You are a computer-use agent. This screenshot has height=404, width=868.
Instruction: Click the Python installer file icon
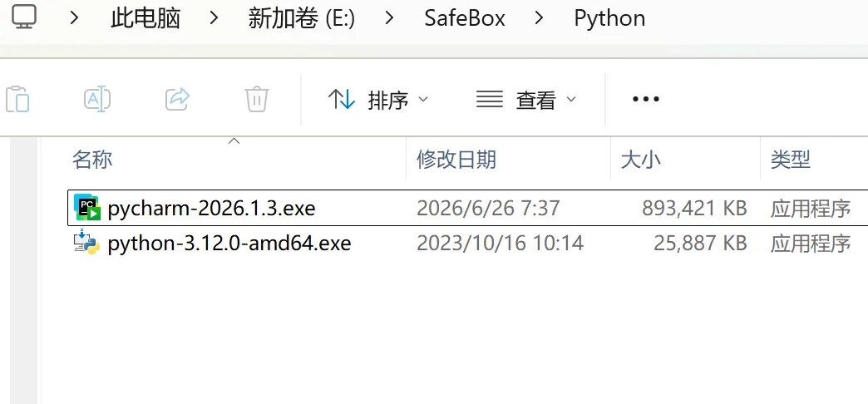pos(87,243)
